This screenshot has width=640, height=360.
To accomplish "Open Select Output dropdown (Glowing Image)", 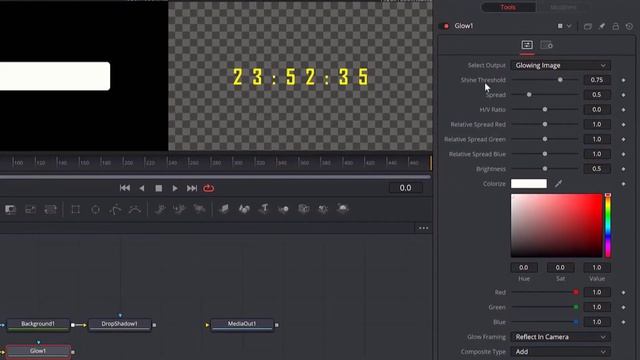I will coord(560,65).
